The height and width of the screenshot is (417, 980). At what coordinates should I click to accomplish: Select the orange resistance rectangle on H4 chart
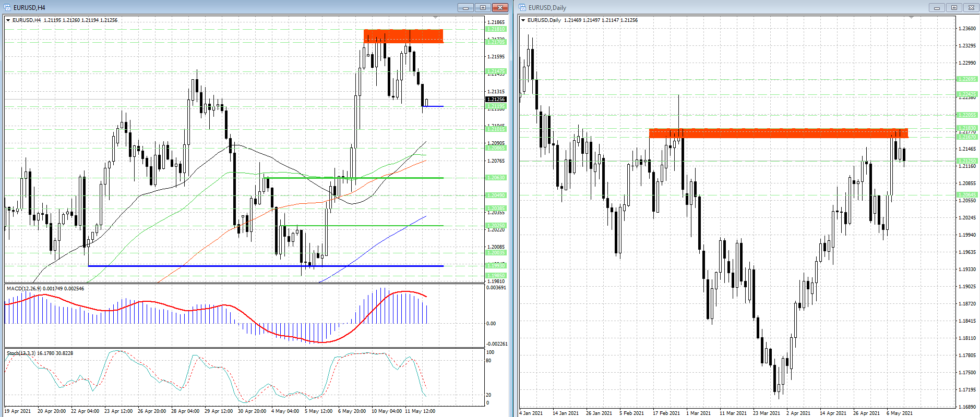(403, 36)
